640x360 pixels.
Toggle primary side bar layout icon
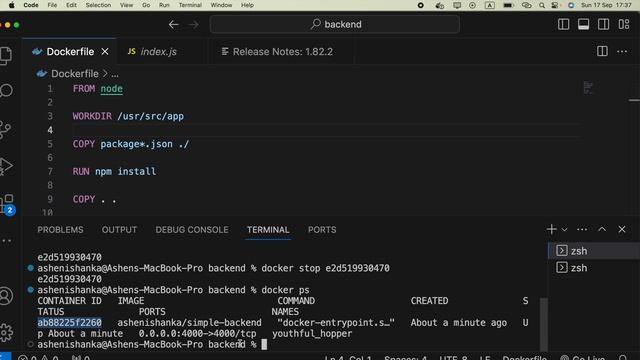(563, 24)
